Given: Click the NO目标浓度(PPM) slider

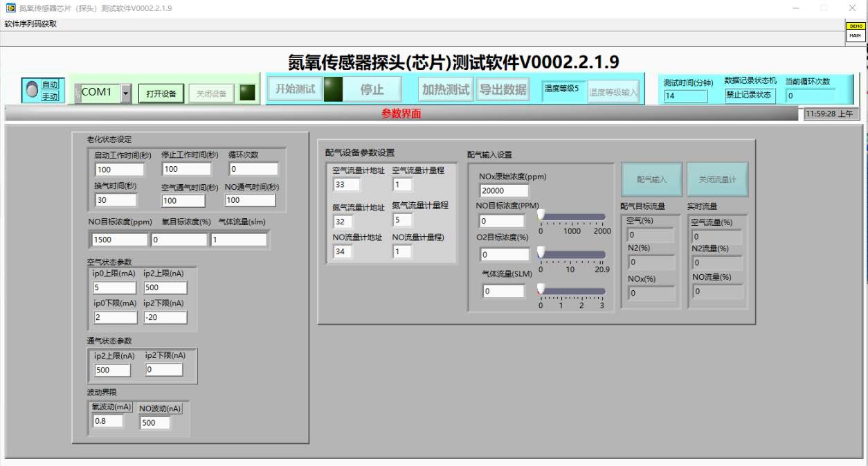Looking at the screenshot, I should tap(572, 217).
